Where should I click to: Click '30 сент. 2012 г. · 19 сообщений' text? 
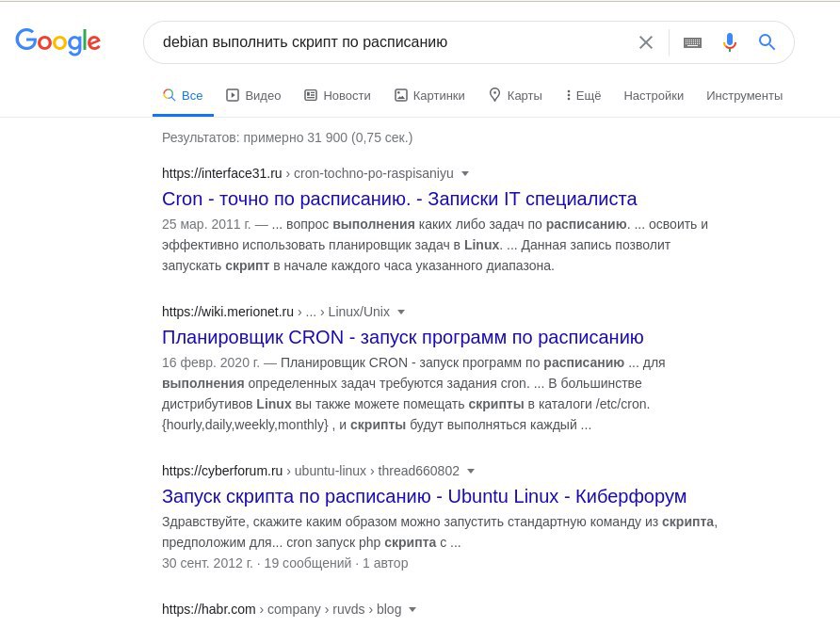[x=256, y=563]
